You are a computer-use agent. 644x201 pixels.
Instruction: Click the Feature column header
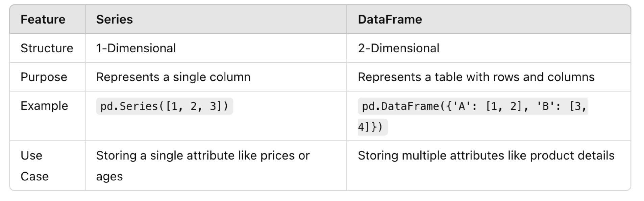click(43, 20)
